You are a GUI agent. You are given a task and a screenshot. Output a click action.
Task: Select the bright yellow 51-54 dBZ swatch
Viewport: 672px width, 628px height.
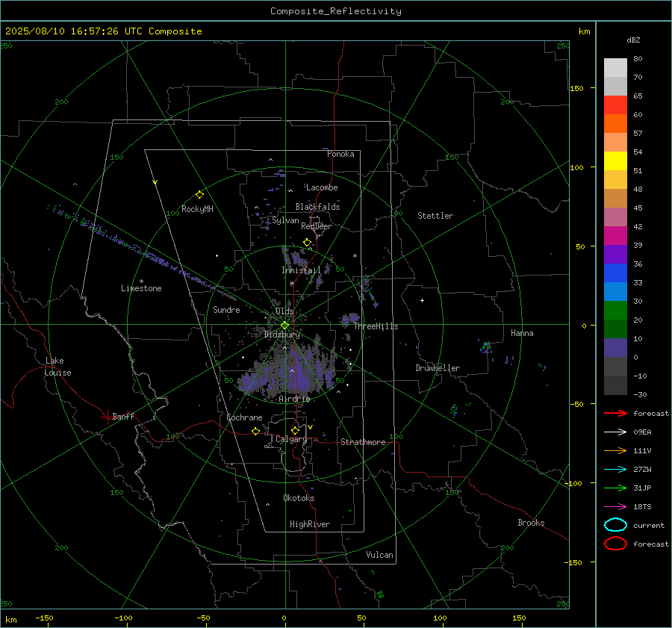click(615, 161)
